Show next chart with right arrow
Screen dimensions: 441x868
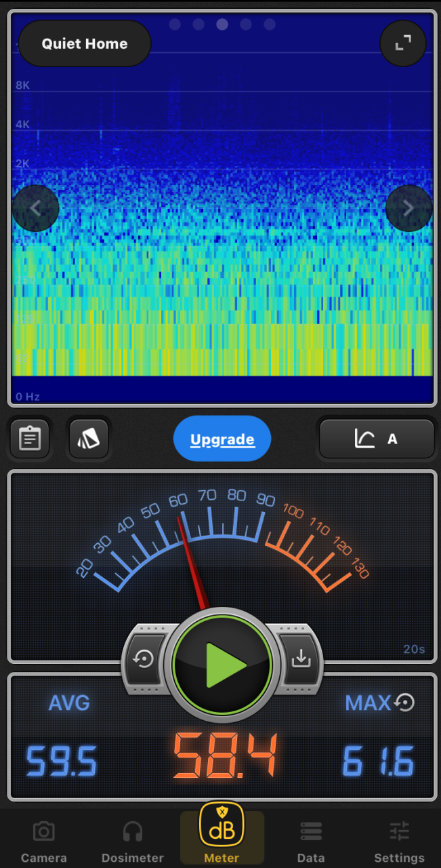click(408, 208)
